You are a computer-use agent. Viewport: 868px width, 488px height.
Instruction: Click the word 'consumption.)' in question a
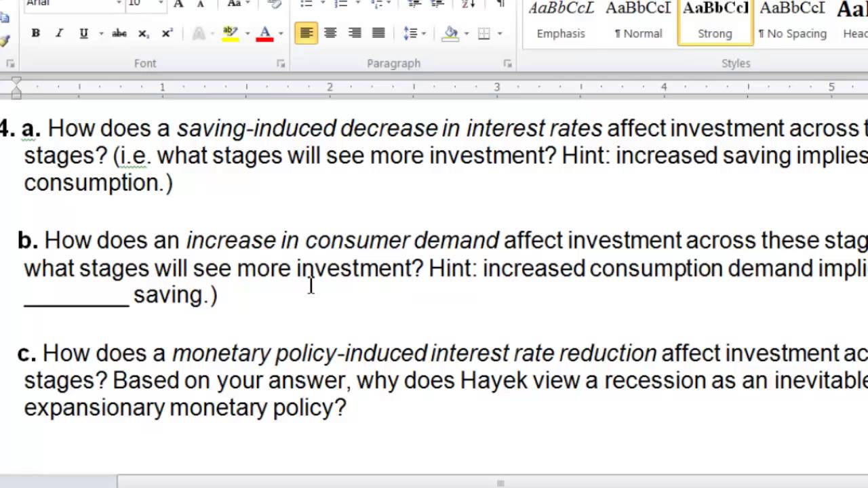point(98,183)
